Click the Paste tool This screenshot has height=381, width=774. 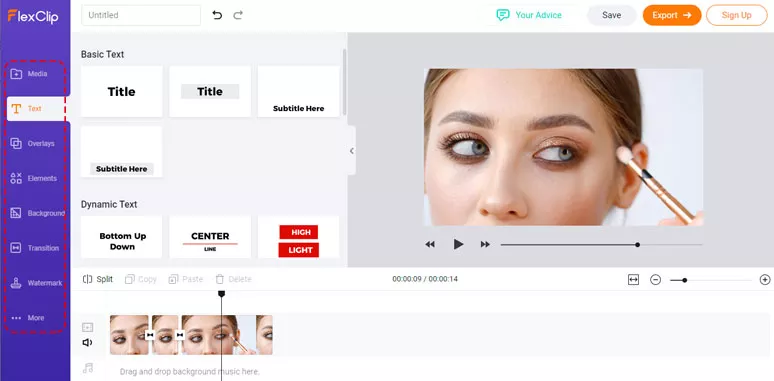click(x=186, y=279)
